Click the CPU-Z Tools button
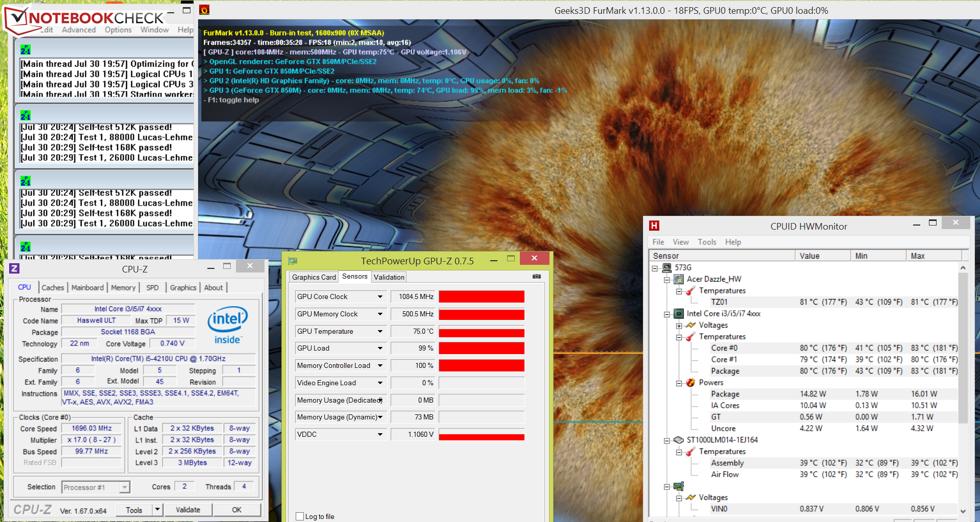The width and height of the screenshot is (980, 522). pos(134,510)
